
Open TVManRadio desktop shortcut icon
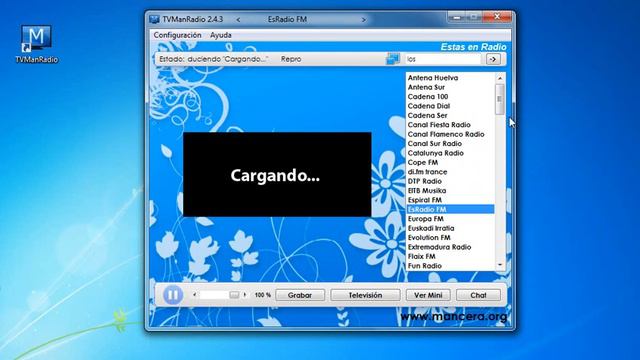point(36,44)
